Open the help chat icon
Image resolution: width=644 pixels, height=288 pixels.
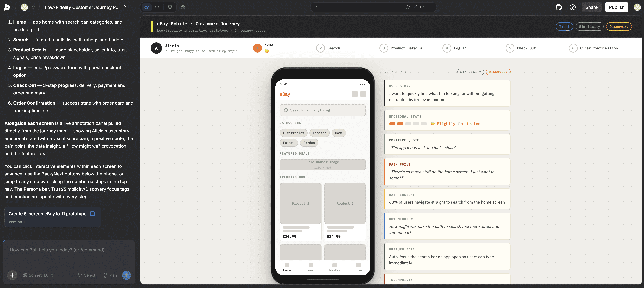pos(572,7)
